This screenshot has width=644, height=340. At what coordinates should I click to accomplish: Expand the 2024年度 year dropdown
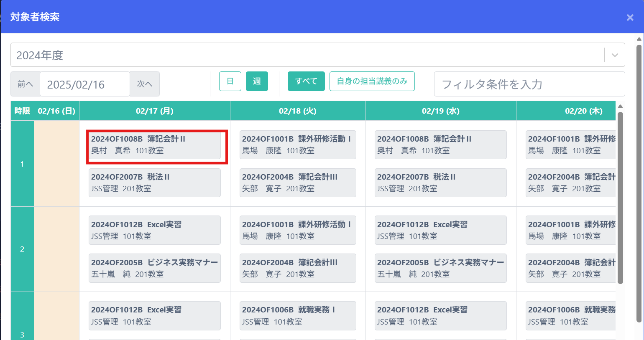[x=614, y=55]
